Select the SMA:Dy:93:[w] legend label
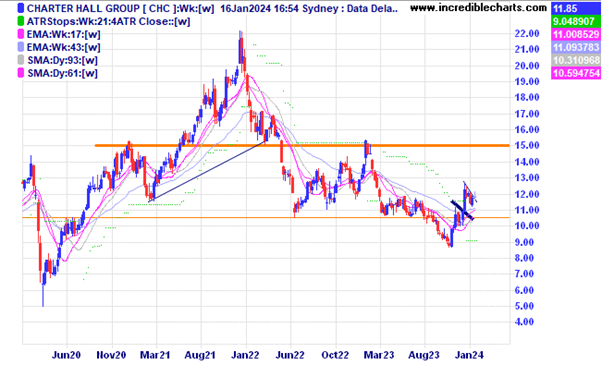This screenshot has height=365, width=602. pyautogui.click(x=62, y=60)
